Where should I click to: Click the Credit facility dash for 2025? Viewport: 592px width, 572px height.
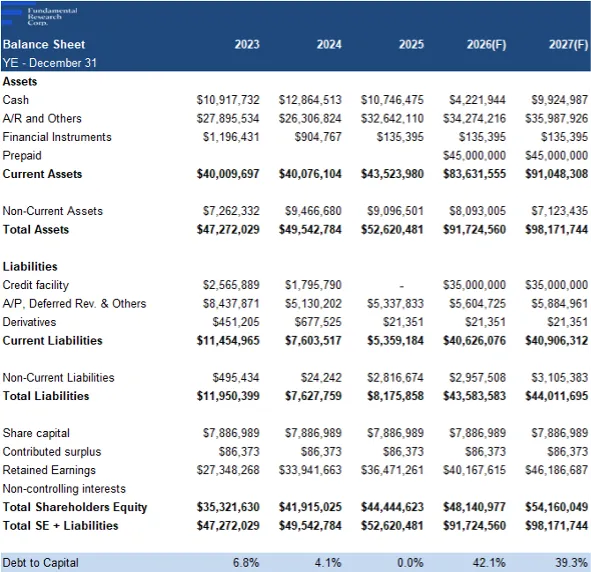point(402,286)
